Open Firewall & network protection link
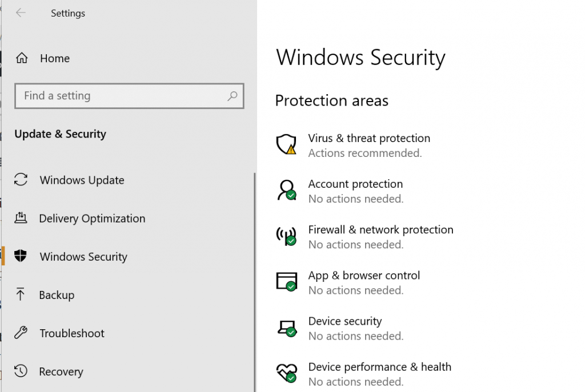585x392 pixels. tap(380, 230)
